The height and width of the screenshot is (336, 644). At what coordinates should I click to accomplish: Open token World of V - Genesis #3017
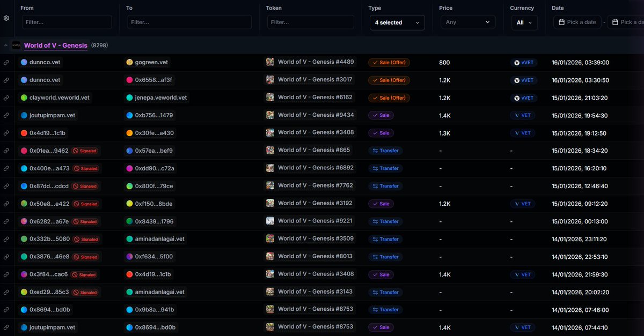(x=315, y=79)
